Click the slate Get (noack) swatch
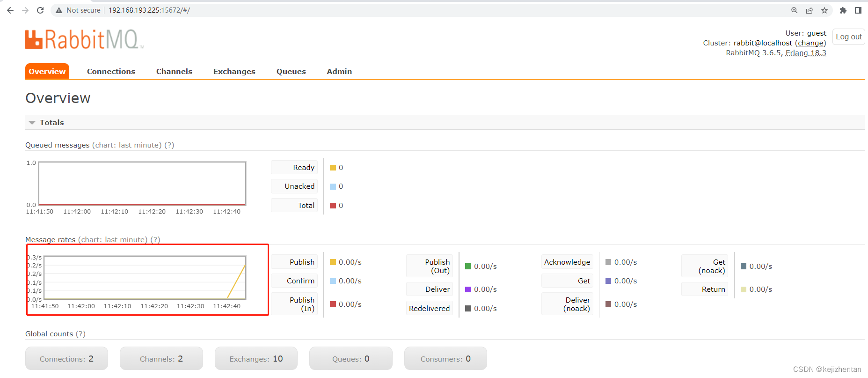 tap(744, 267)
